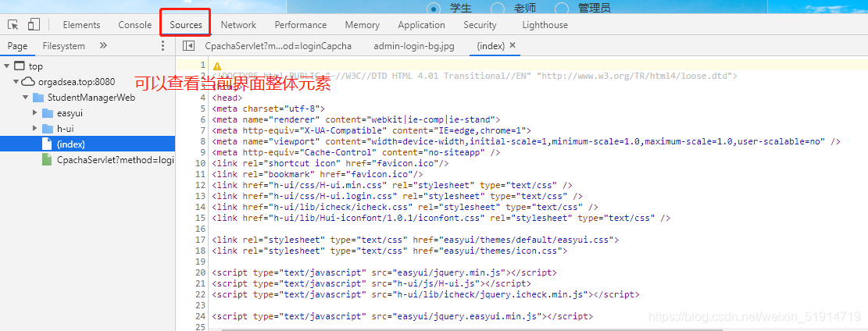The width and height of the screenshot is (868, 331).
Task: Open the admin-login-bg.jpg editor tab
Action: (414, 46)
